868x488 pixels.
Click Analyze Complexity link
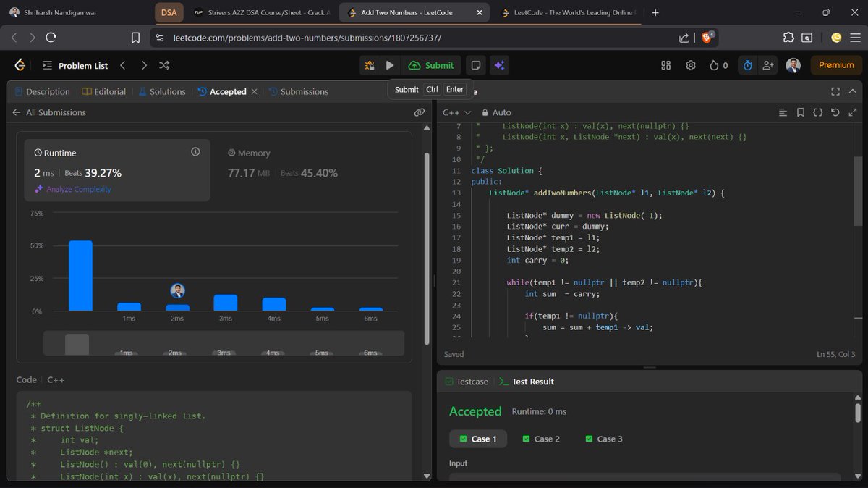coord(72,189)
